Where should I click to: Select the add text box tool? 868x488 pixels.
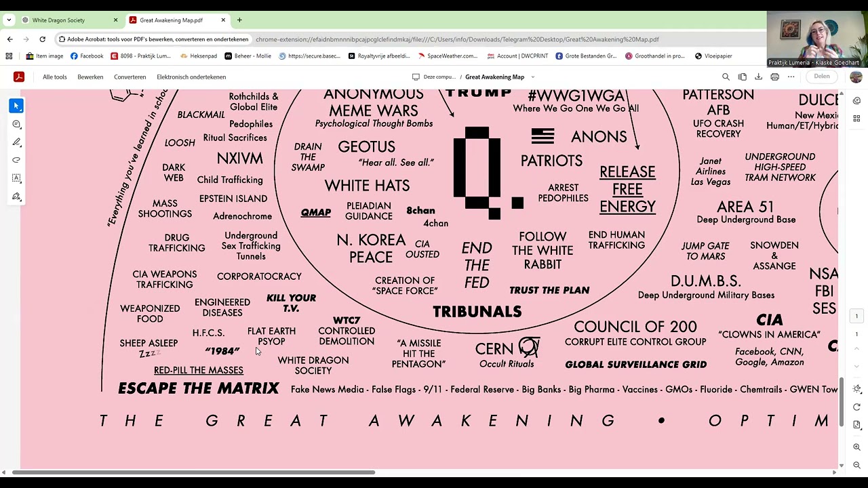[16, 178]
